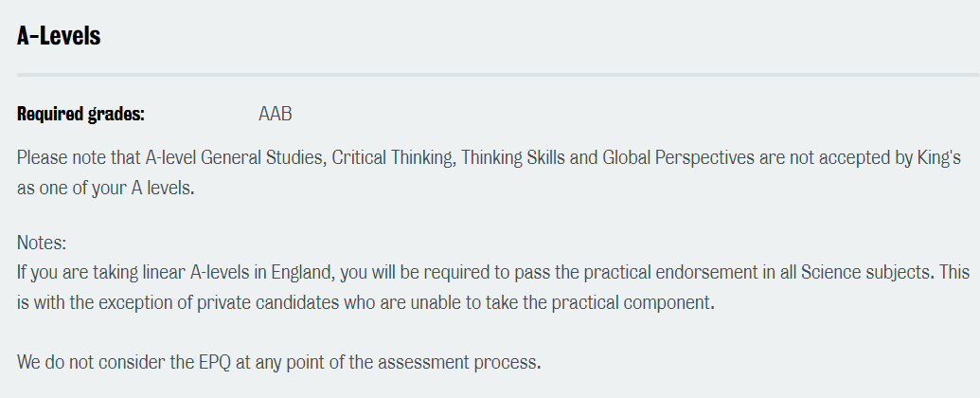Click the divider line under A-Levels heading

[x=498, y=75]
